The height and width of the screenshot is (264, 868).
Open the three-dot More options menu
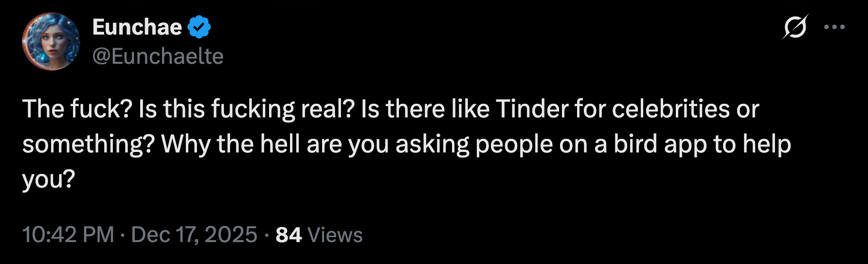pos(834,27)
